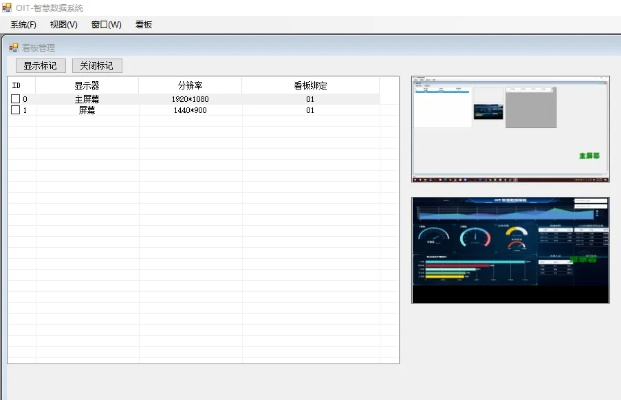Select the 1440×900 resolution cell
The width and height of the screenshot is (621, 400).
tap(190, 110)
